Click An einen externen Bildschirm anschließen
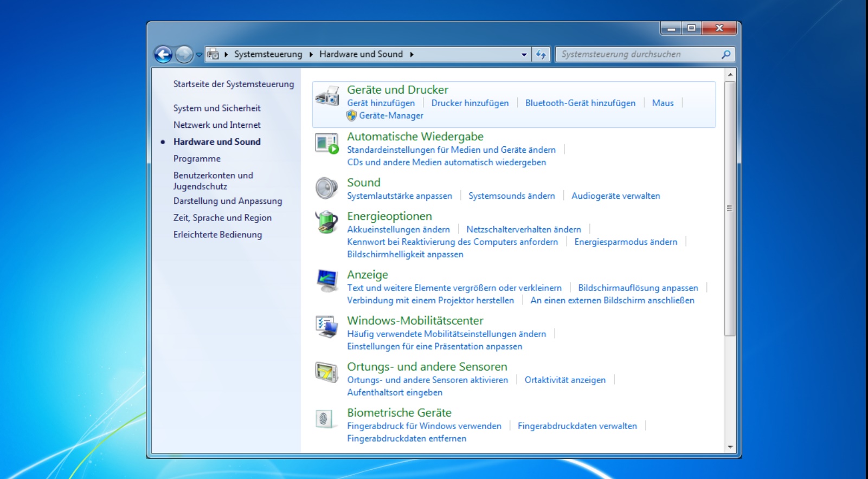The width and height of the screenshot is (868, 479). 612,300
